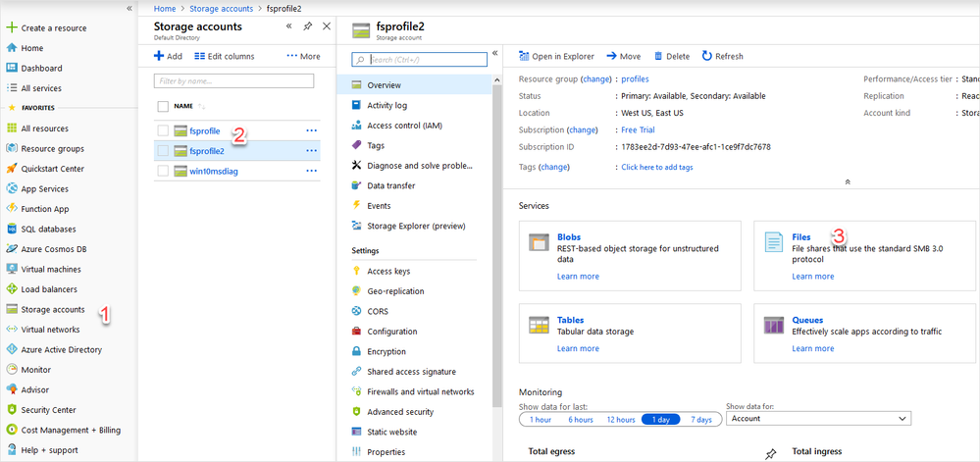Click Open in Explorer in the toolbar

[x=556, y=56]
